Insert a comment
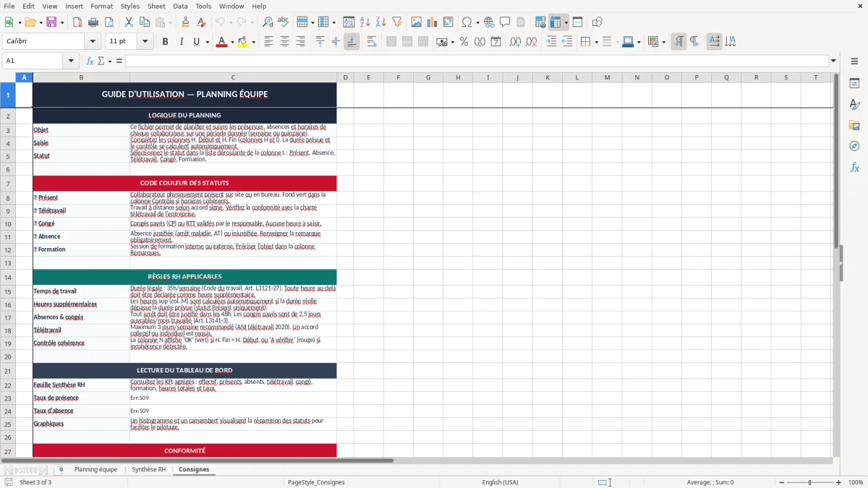This screenshot has height=488, width=868. 505,22
